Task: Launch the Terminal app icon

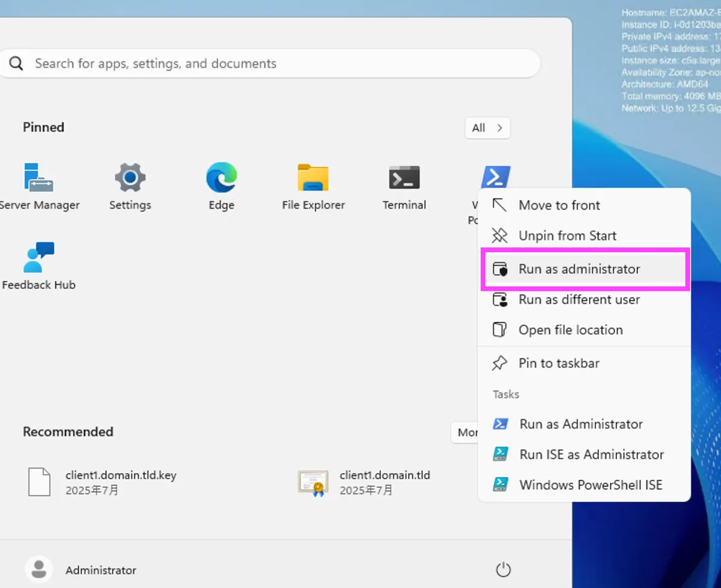Action: [404, 178]
